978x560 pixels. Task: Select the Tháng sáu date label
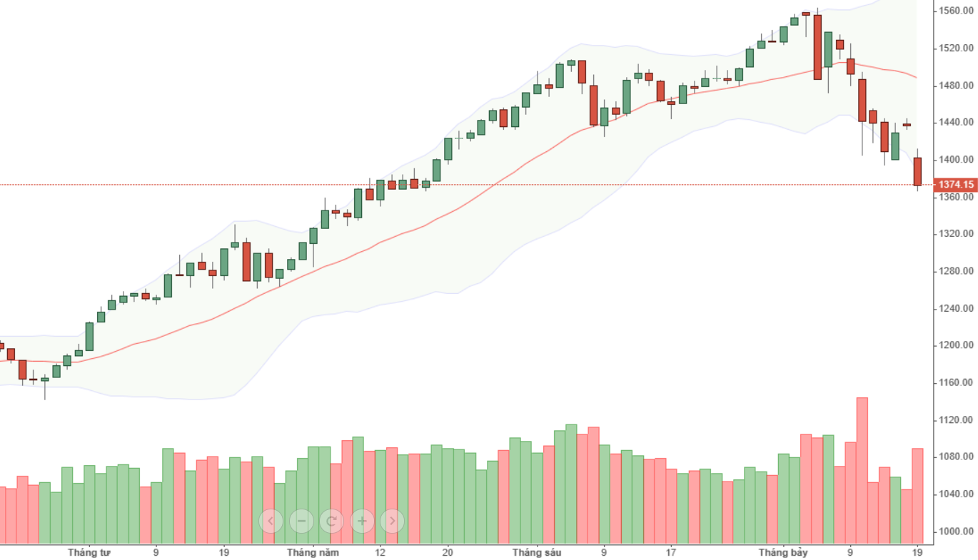click(x=537, y=552)
